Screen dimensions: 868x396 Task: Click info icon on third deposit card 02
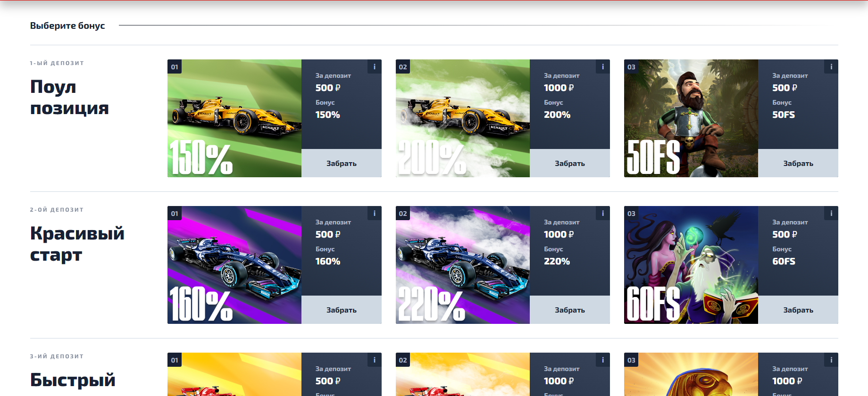tap(603, 360)
